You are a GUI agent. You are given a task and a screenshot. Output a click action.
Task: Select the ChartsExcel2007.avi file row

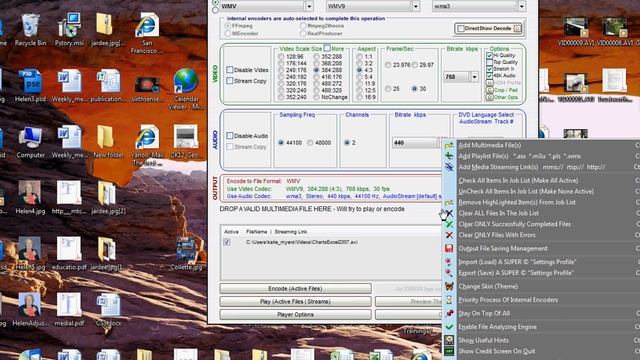tap(331, 242)
